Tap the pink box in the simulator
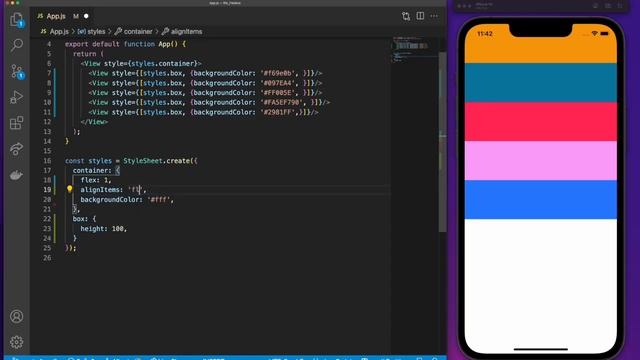This screenshot has height=360, width=640. (540, 161)
